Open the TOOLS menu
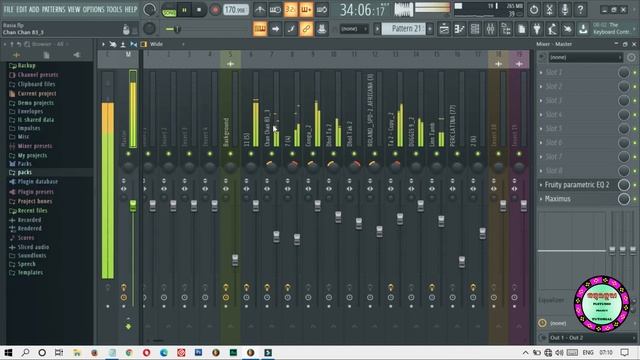Viewport: 640px width, 360px height. point(114,9)
